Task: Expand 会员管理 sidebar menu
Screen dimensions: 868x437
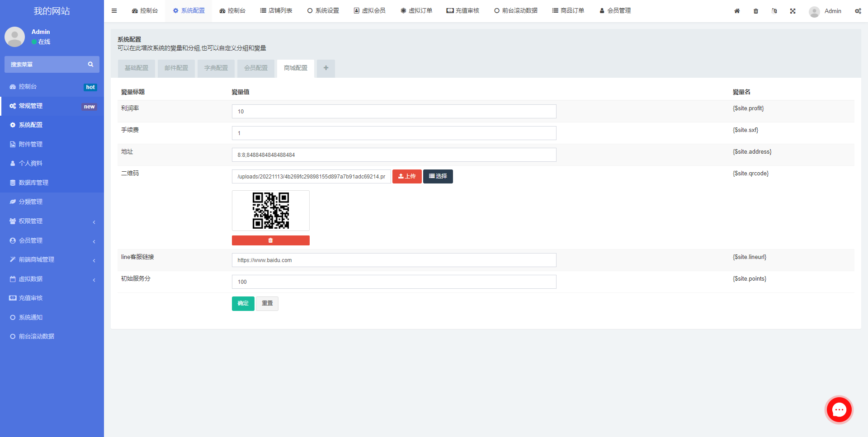Action: (x=52, y=240)
